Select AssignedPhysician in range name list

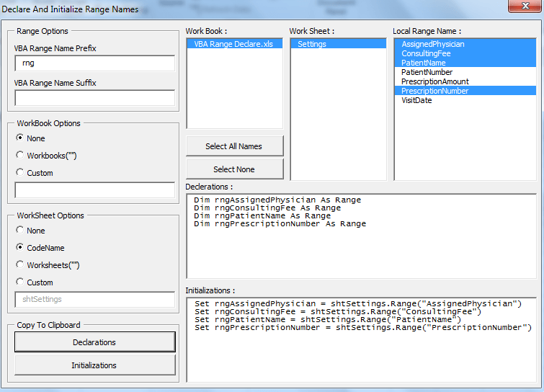pos(465,44)
